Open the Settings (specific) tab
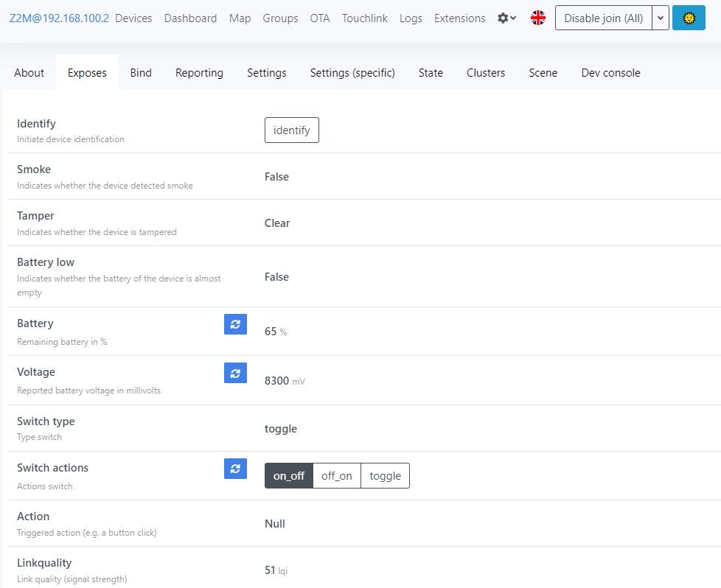This screenshot has height=588, width=721. click(x=352, y=73)
